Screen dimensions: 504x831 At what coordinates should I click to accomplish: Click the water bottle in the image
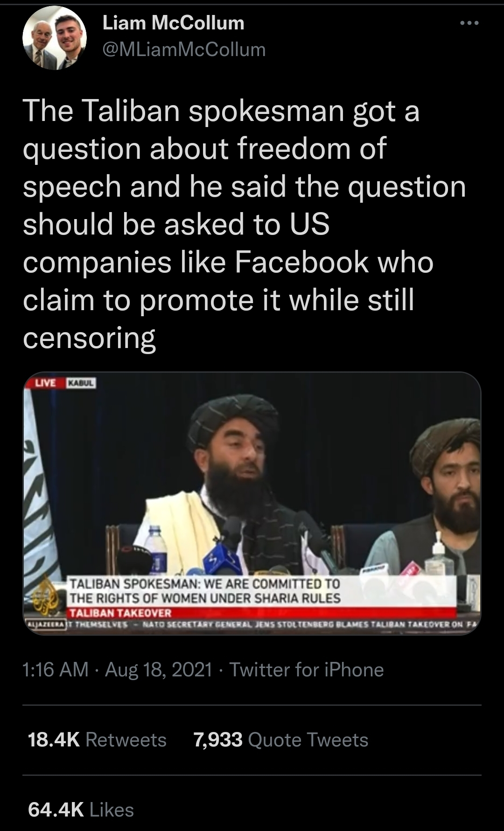pos(155,550)
